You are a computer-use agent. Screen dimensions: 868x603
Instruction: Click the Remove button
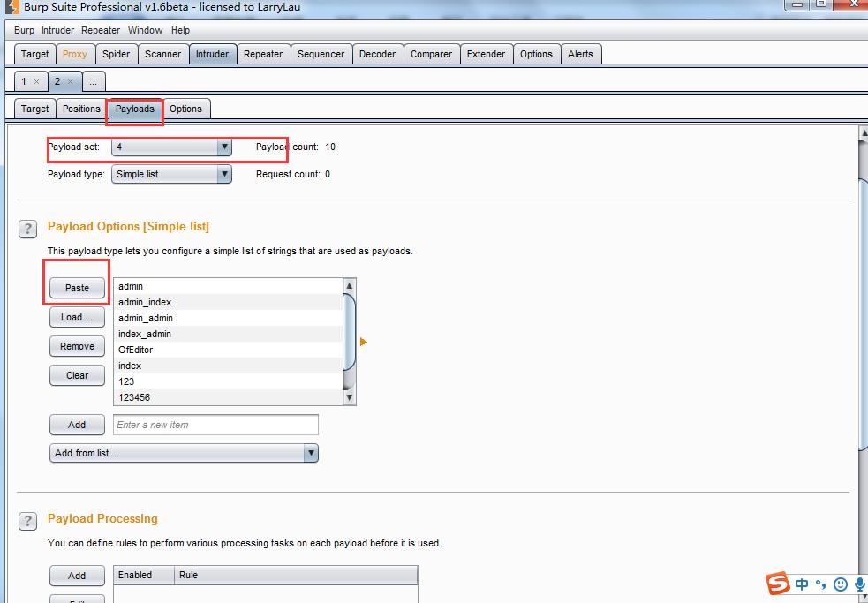coord(77,346)
